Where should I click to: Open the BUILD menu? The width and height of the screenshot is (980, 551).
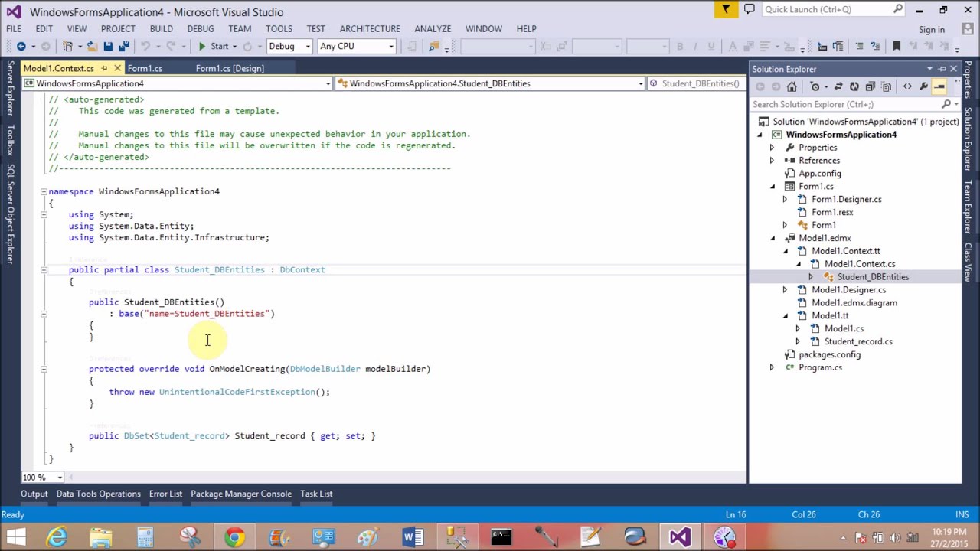161,28
